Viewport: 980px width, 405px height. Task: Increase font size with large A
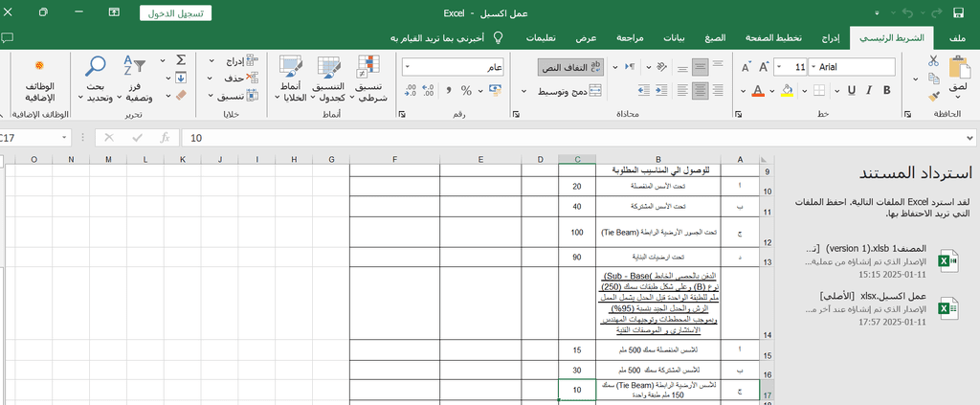[763, 67]
